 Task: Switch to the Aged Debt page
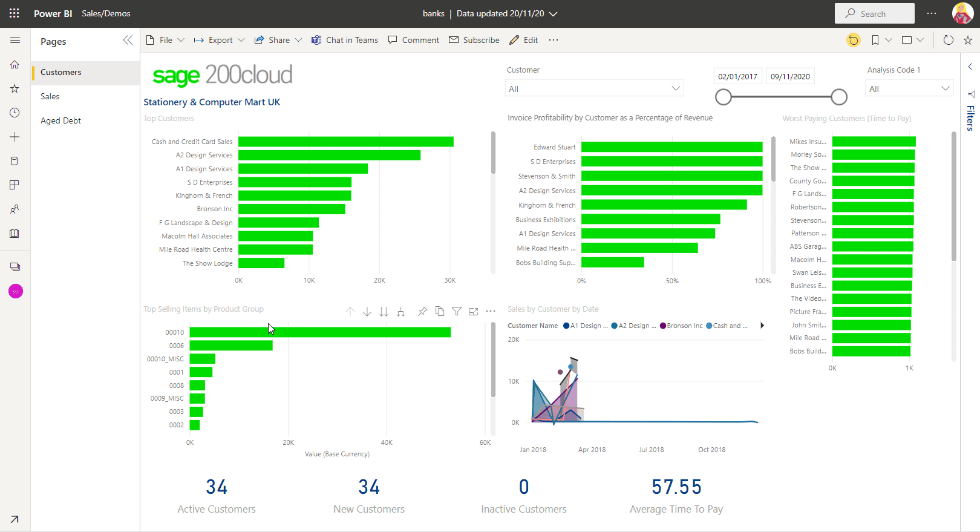click(x=60, y=120)
